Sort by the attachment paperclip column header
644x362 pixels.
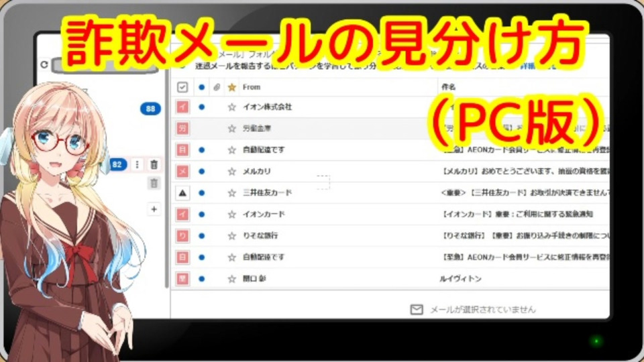pyautogui.click(x=217, y=87)
